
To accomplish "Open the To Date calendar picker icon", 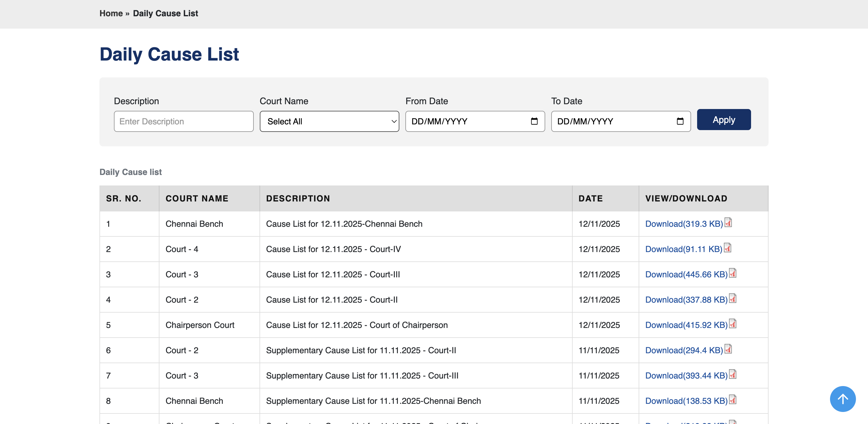I will (680, 121).
